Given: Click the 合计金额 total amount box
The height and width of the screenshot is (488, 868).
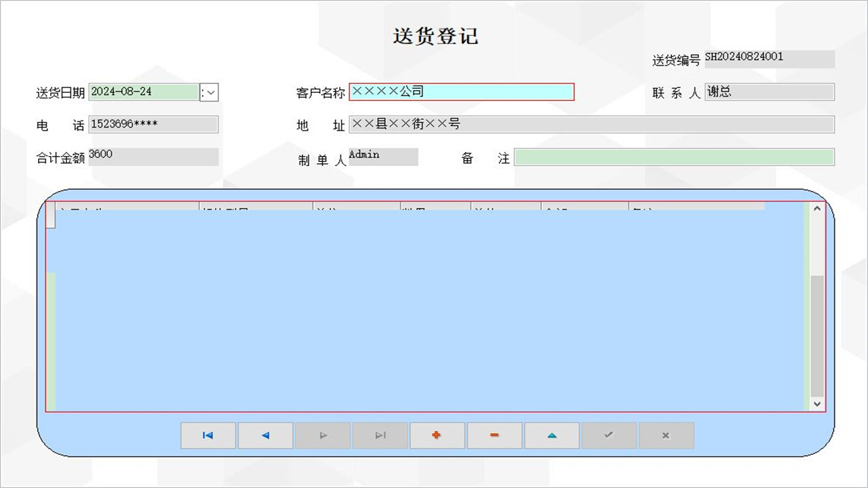Looking at the screenshot, I should pyautogui.click(x=153, y=157).
